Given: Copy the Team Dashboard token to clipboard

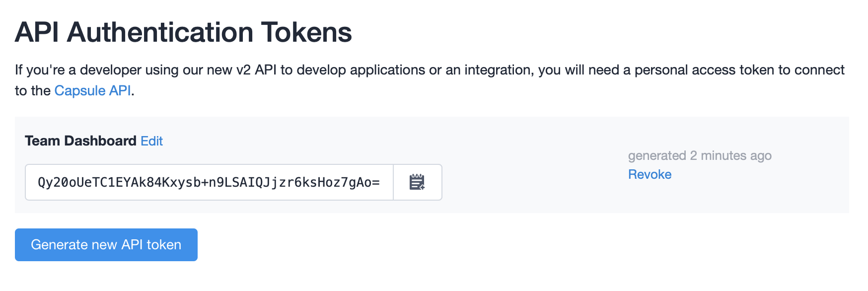Looking at the screenshot, I should (417, 182).
